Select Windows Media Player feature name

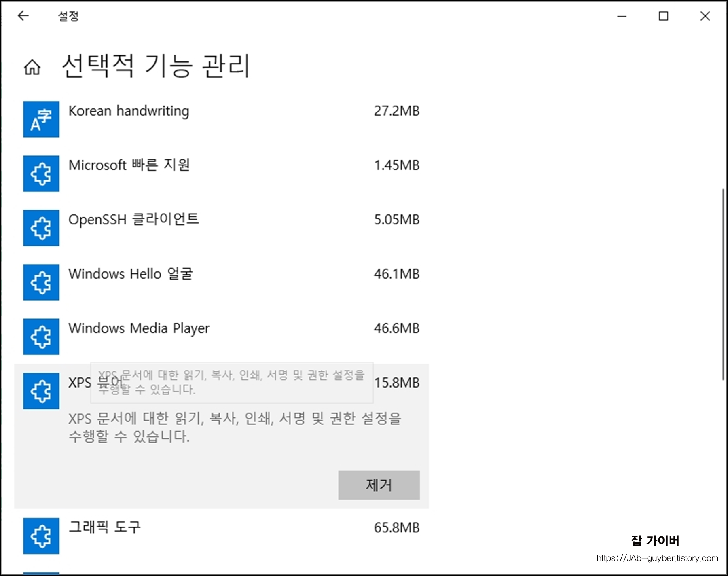pyautogui.click(x=139, y=328)
